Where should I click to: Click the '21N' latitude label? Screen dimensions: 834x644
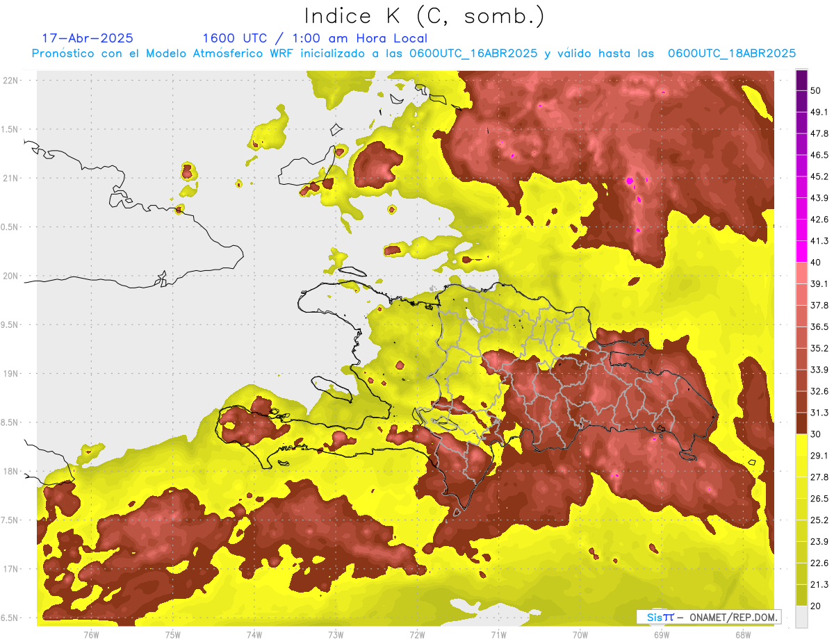click(x=10, y=179)
